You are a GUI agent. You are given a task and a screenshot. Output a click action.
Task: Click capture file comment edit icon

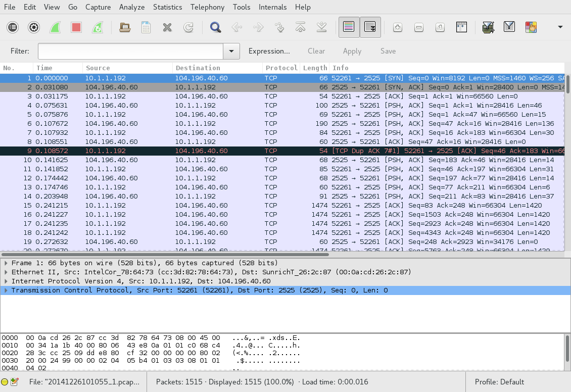(15, 382)
